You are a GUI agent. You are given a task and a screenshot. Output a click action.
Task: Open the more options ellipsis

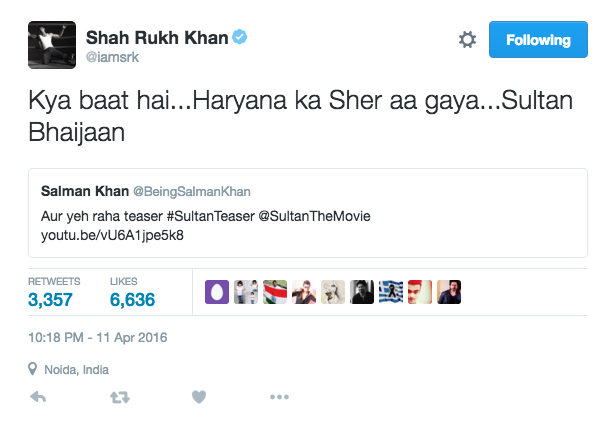(x=279, y=397)
